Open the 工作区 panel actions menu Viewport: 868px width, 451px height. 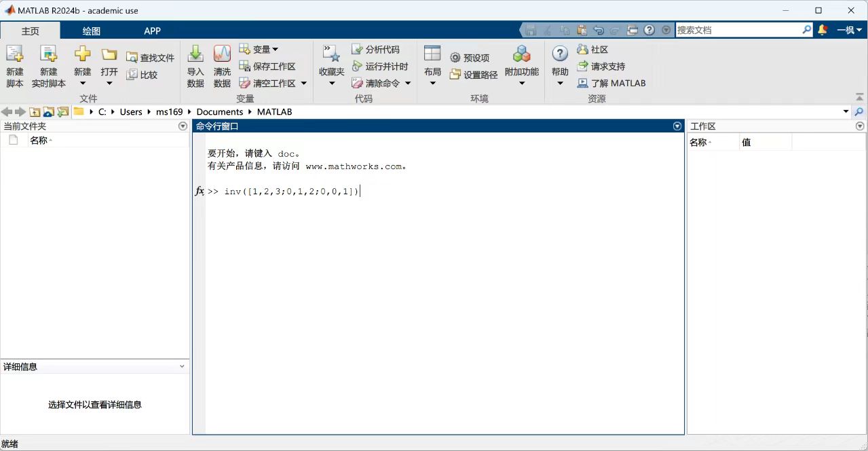tap(860, 126)
